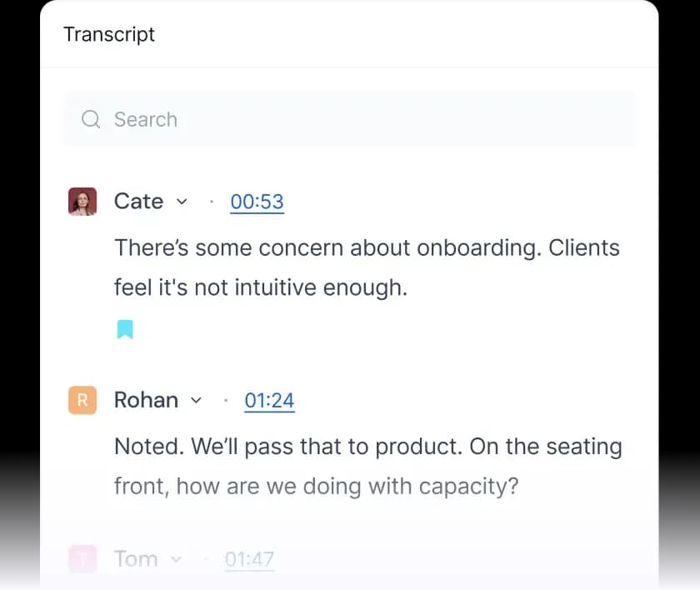Select the speaker name Cate
The image size is (700, 590).
pos(138,202)
